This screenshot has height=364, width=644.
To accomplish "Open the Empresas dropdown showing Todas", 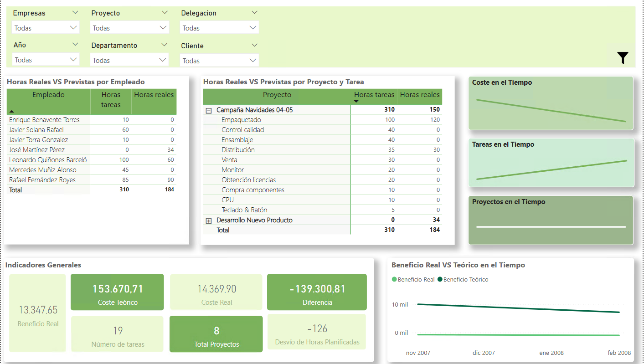I will [x=46, y=28].
